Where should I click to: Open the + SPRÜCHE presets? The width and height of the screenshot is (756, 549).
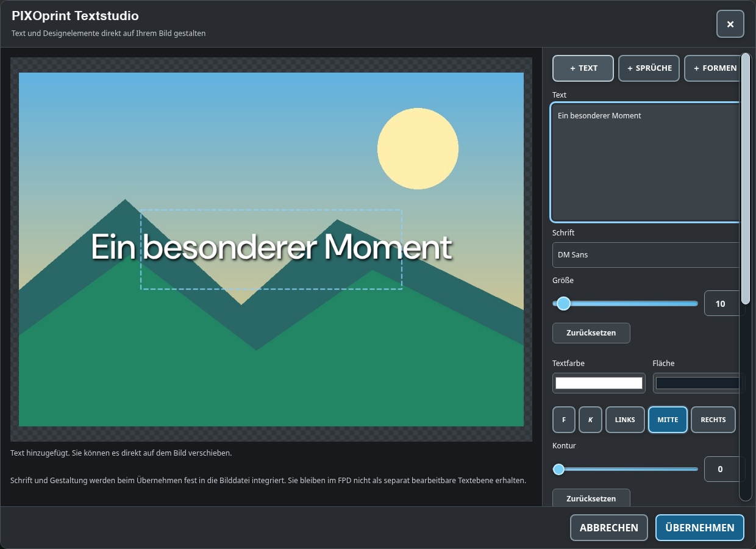click(649, 68)
